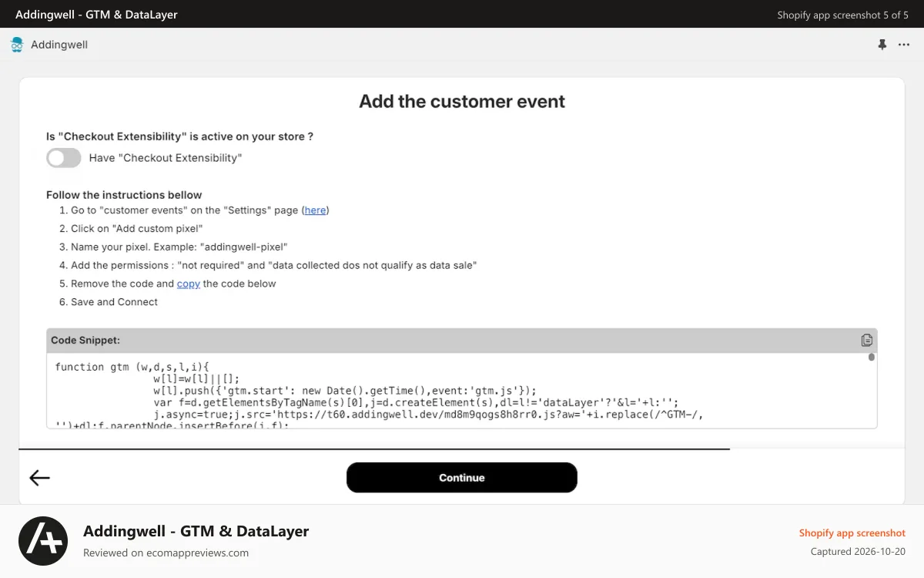Click "Shopify app screenshot 5 of 5" text
Screen dimensions: 924x578
tap(842, 15)
